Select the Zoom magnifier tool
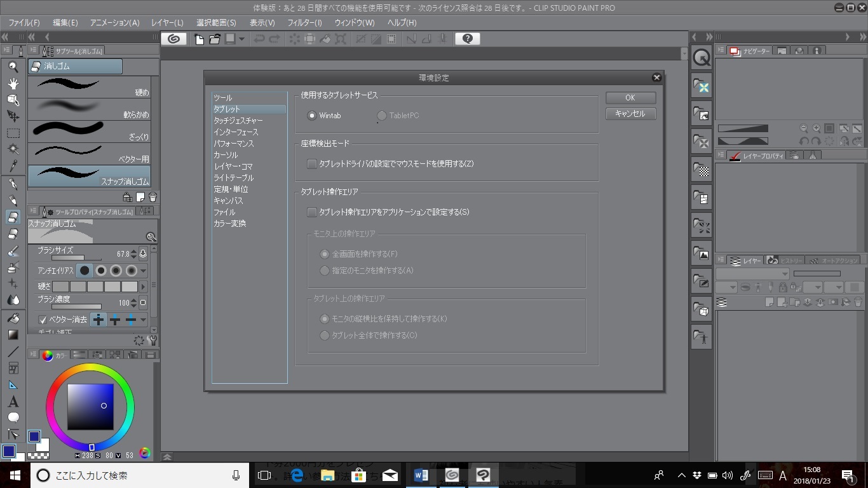 pos(13,67)
